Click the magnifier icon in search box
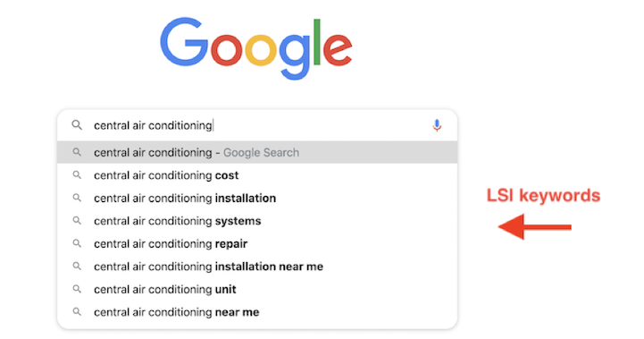 (77, 124)
